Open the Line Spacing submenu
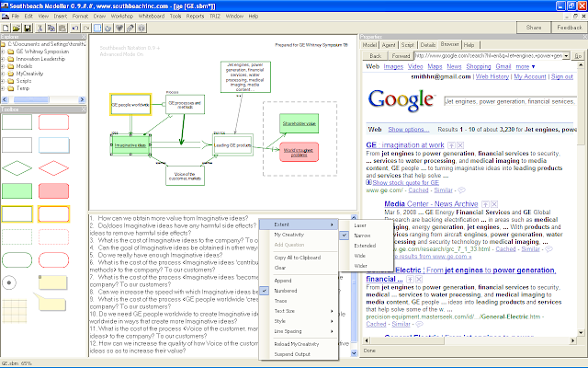The image size is (588, 368). [299, 331]
